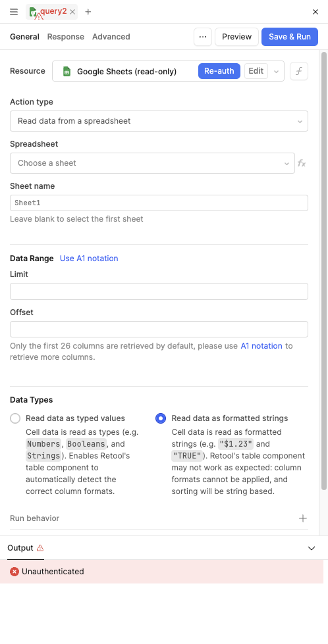The width and height of the screenshot is (328, 644).
Task: Close the query2 tab
Action: 72,12
